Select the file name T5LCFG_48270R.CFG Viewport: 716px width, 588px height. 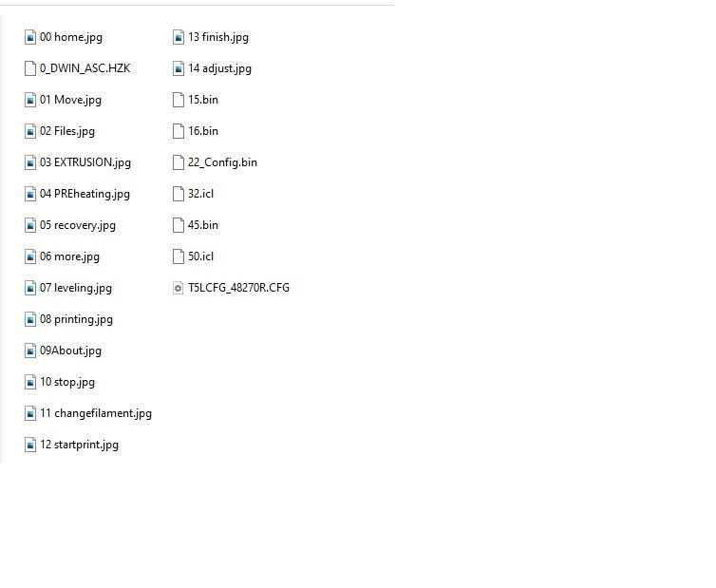point(238,288)
